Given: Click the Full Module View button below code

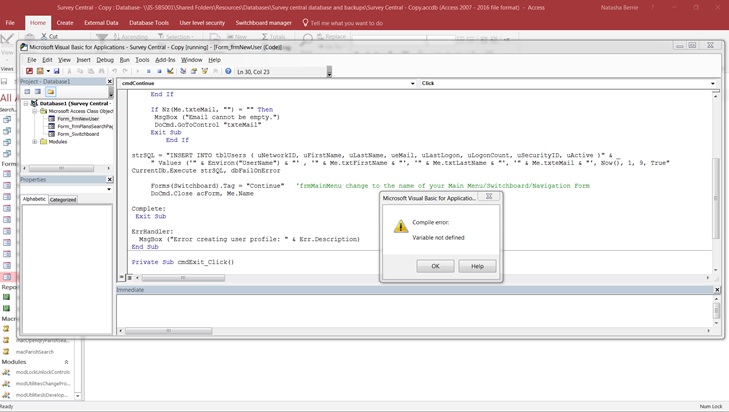Looking at the screenshot, I should click(x=130, y=277).
